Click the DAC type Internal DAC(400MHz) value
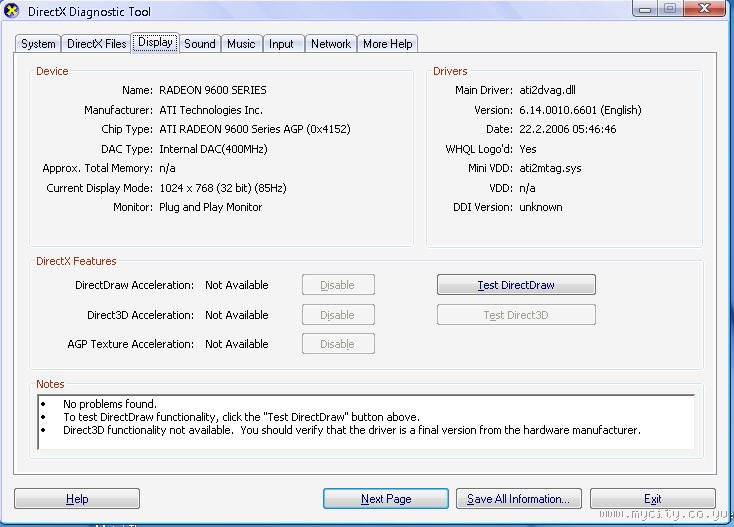Viewport: 734px width, 527px height. point(213,149)
